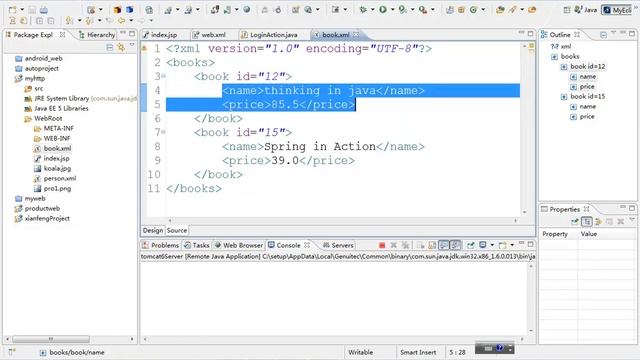Screen dimensions: 640x360
Task: Open the Web Browser tab
Action: coord(238,245)
